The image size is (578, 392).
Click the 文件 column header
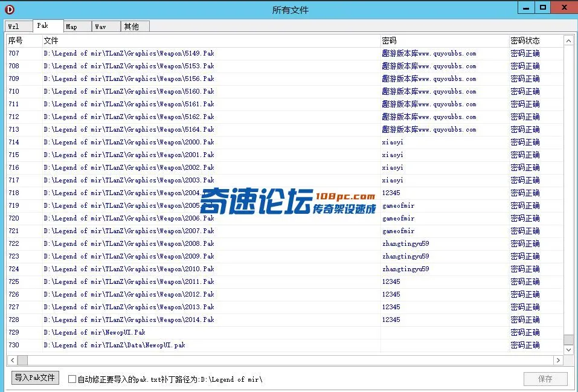[211, 40]
